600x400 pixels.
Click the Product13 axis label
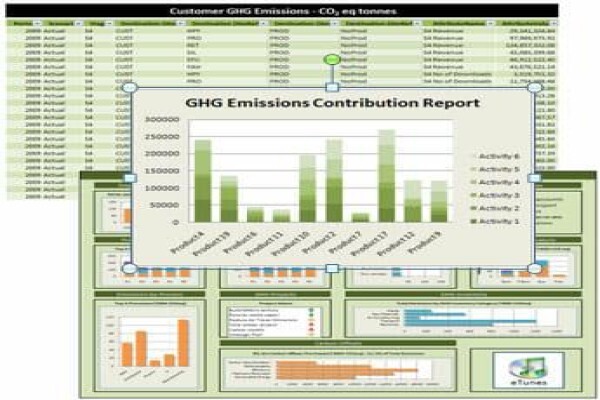tap(212, 244)
